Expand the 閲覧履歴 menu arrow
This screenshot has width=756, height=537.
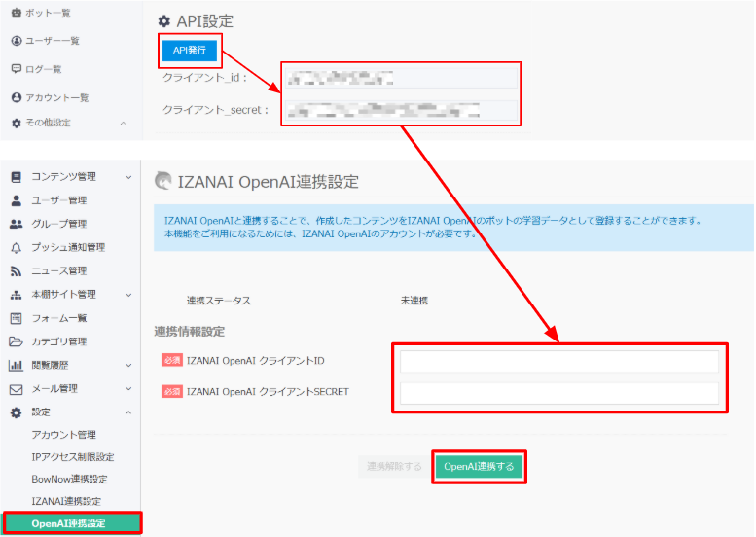pyautogui.click(x=128, y=366)
